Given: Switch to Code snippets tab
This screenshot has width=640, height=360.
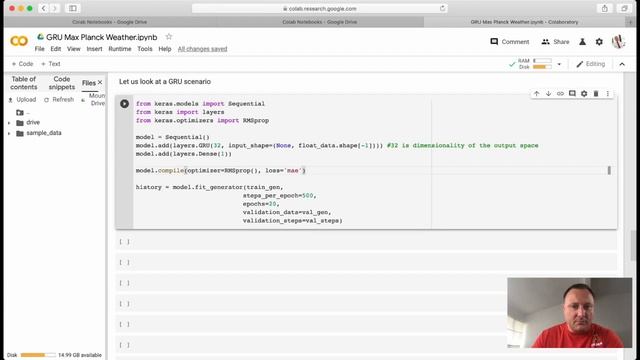Looking at the screenshot, I should (x=62, y=83).
